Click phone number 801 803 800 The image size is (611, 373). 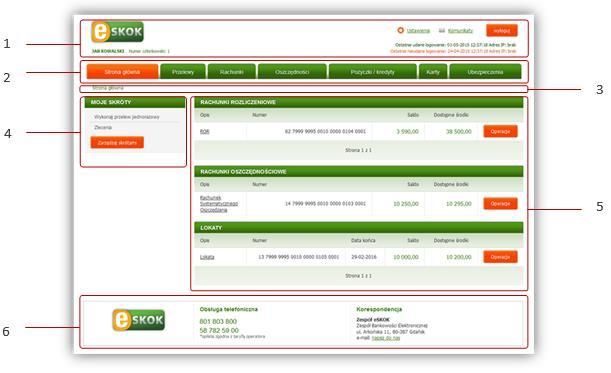(218, 322)
